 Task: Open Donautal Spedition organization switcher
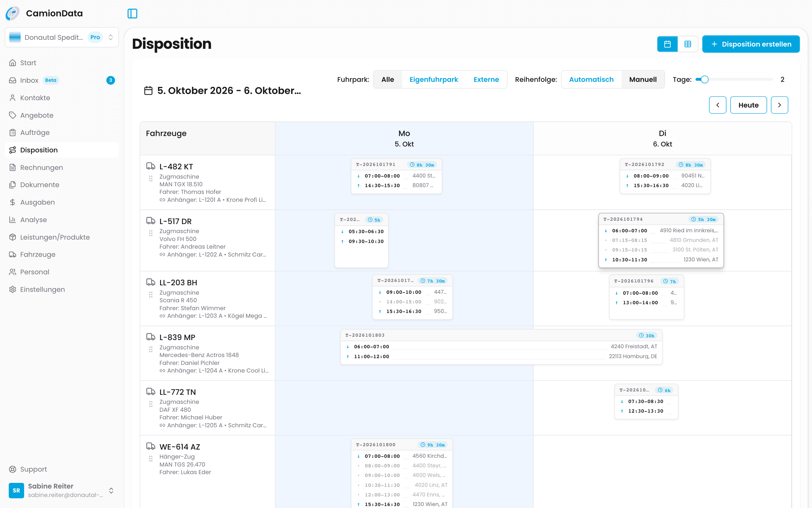point(62,37)
